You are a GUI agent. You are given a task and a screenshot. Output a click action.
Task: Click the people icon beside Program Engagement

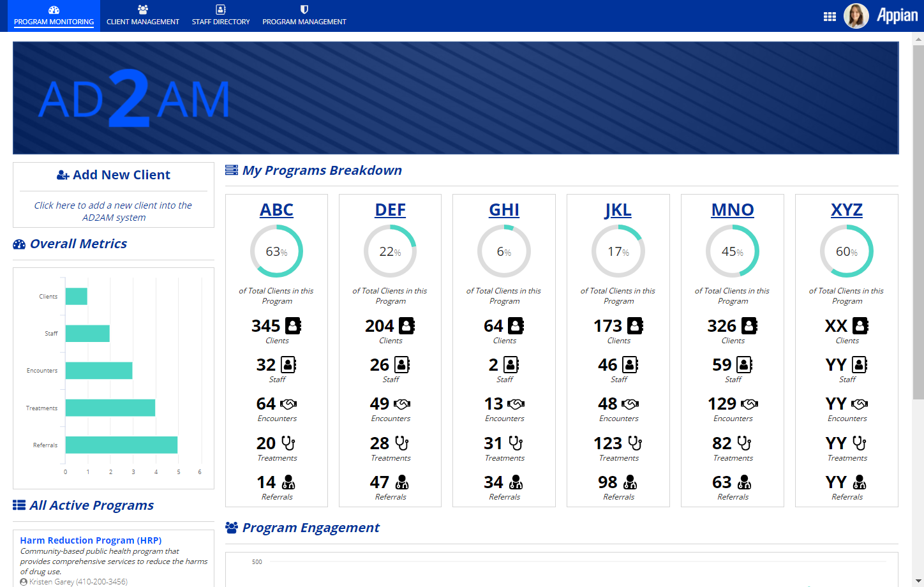click(x=232, y=528)
